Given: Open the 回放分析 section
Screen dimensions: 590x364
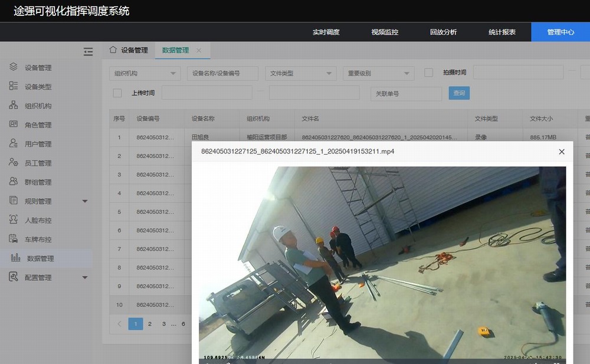Looking at the screenshot, I should point(443,32).
